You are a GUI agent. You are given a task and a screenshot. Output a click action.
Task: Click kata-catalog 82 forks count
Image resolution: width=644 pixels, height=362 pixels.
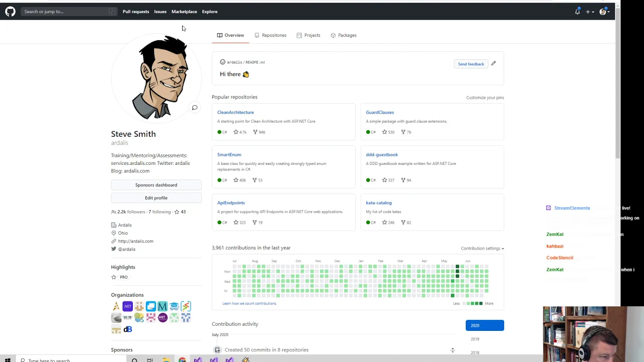tap(406, 222)
